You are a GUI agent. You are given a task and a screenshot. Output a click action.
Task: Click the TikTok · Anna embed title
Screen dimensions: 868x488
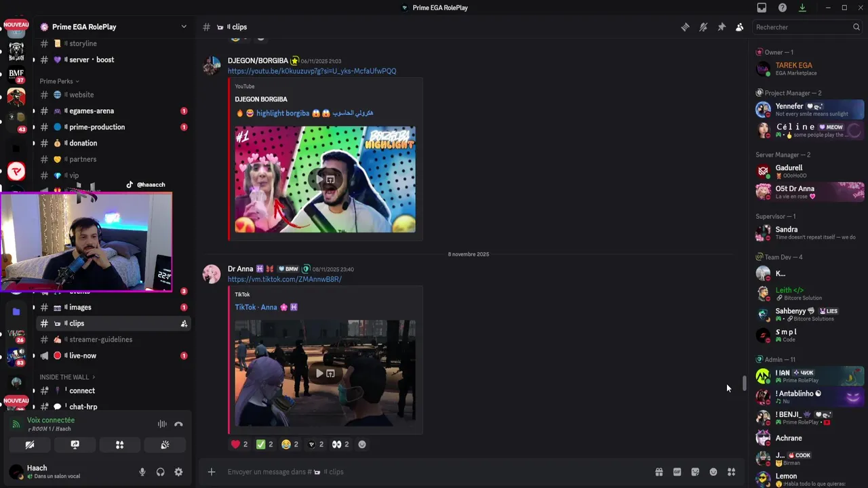point(267,307)
